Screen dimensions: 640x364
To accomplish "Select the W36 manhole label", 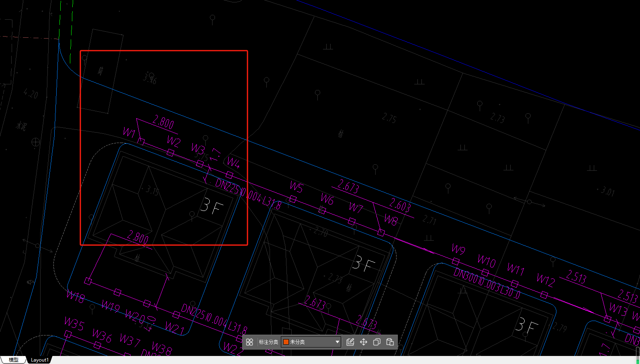I will tap(102, 335).
